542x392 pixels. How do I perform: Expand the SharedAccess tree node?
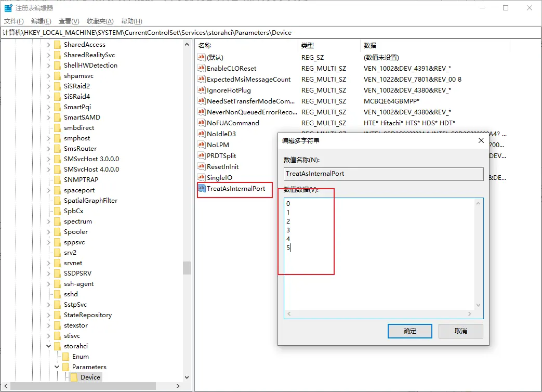point(49,45)
